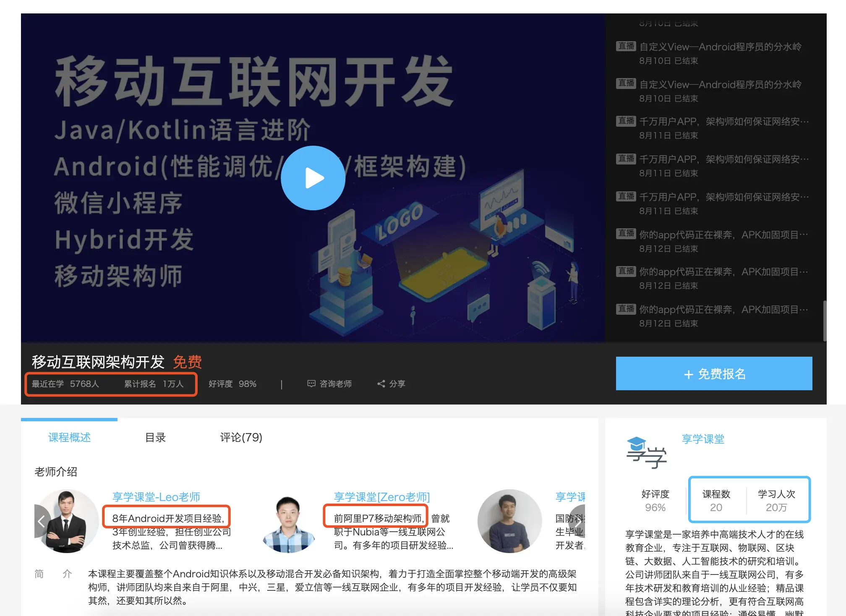Open Zero老师's avatar picture

point(288,524)
